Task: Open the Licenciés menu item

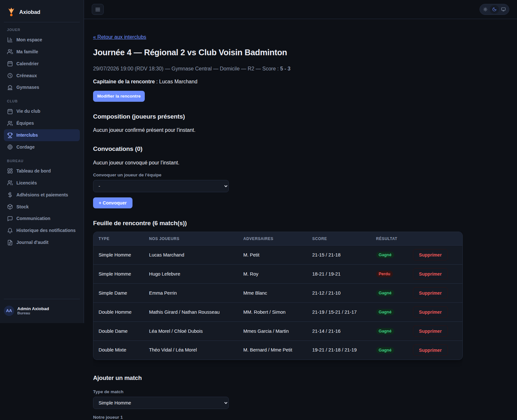Action: (42, 183)
